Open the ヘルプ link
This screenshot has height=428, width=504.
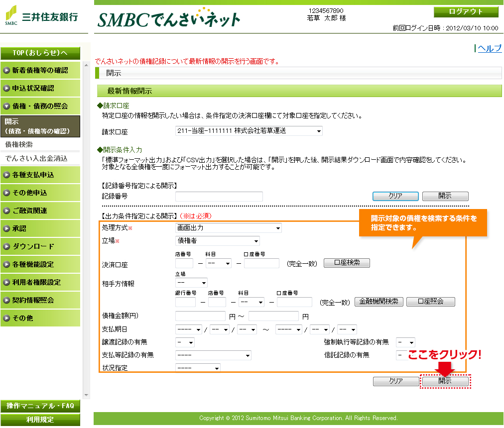click(489, 48)
